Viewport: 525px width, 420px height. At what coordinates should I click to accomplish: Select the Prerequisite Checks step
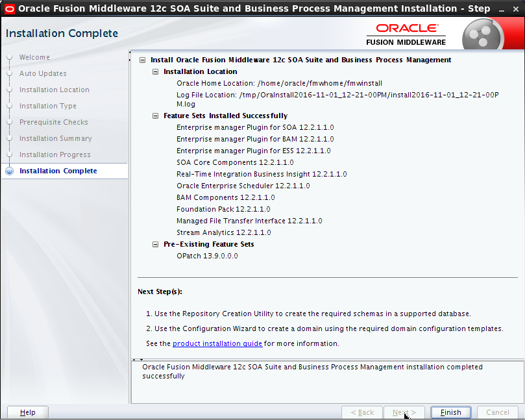(54, 122)
